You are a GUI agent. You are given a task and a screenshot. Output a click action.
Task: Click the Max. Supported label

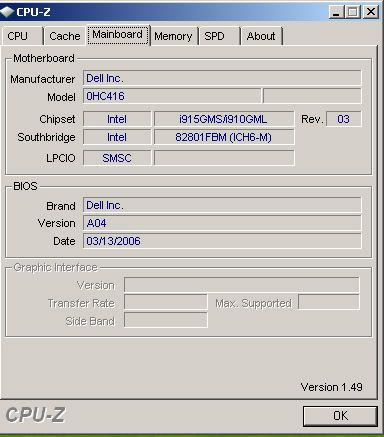click(253, 303)
